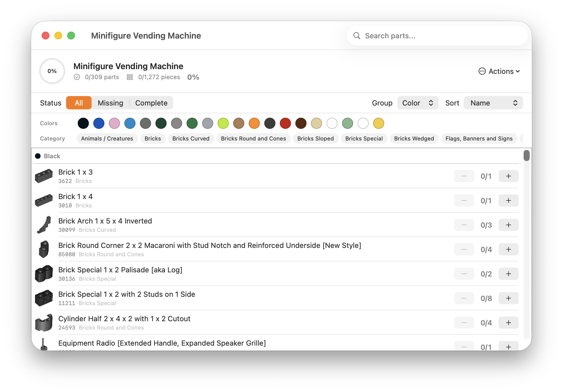Click the 0% progress ring
563x392 pixels.
52,71
